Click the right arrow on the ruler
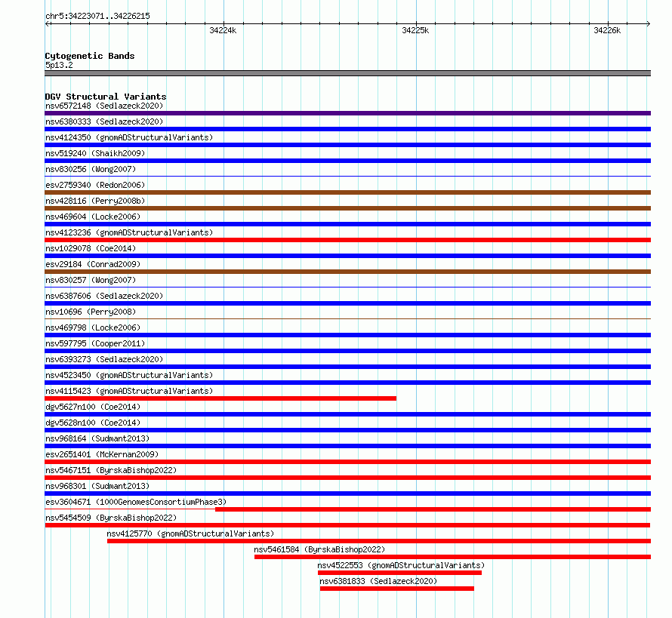This screenshot has width=672, height=618. pos(648,23)
